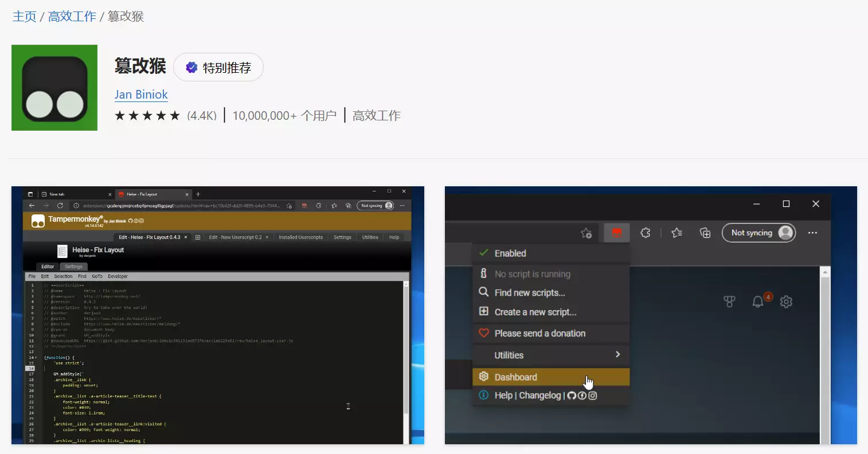The image size is (868, 454).
Task: Click the verified checkmark icon in 特别推荐 badge
Action: 192,68
